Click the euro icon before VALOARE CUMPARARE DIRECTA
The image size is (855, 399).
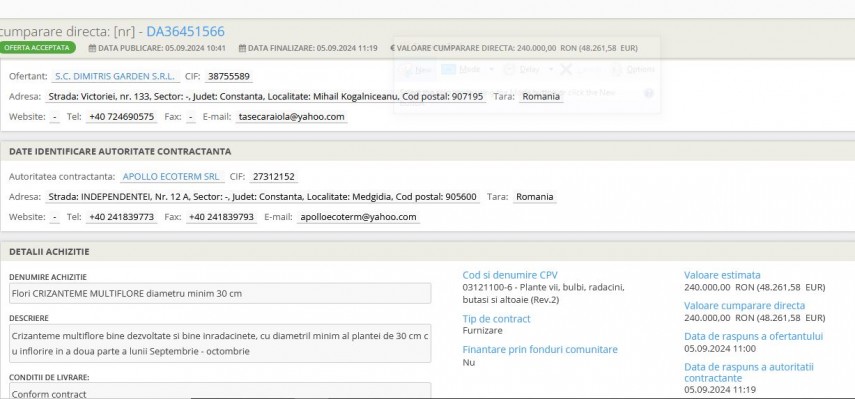393,48
